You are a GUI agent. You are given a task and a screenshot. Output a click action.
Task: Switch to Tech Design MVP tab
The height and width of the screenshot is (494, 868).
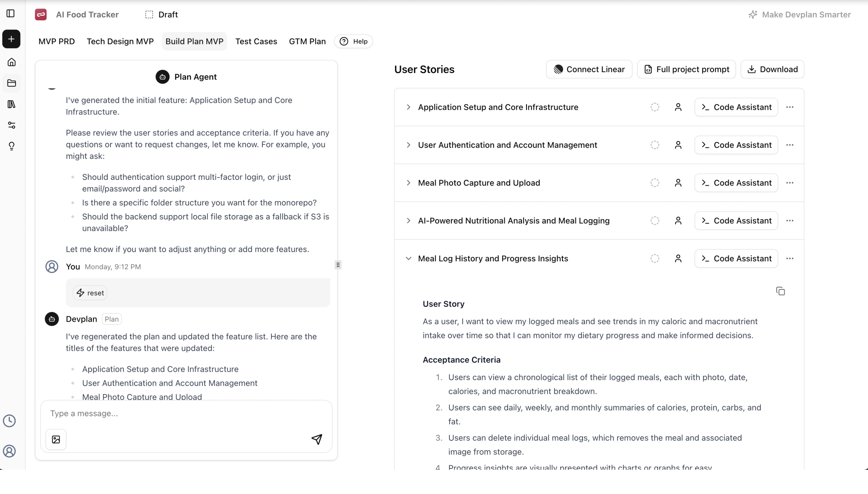pyautogui.click(x=120, y=41)
